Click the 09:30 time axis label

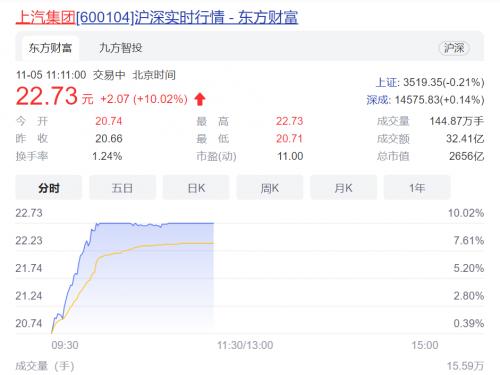coord(65,345)
